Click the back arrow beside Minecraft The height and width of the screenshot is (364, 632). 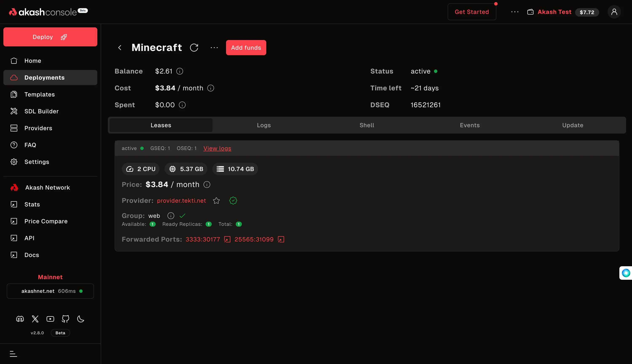point(120,47)
